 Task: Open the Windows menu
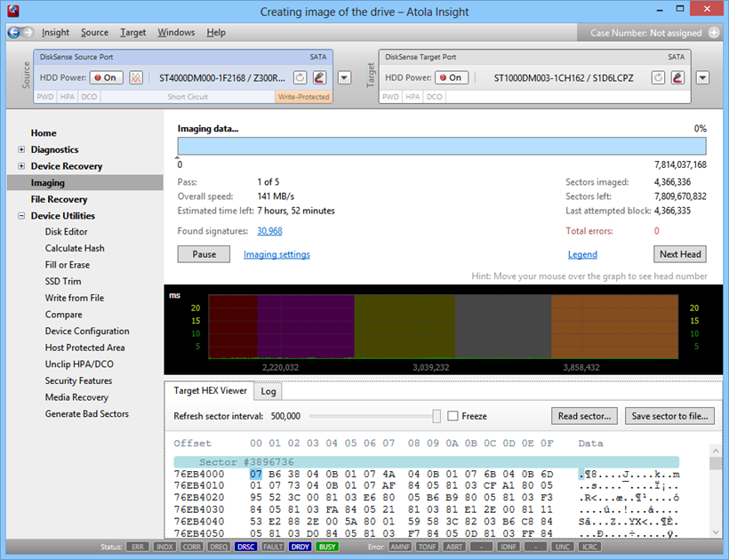point(176,33)
